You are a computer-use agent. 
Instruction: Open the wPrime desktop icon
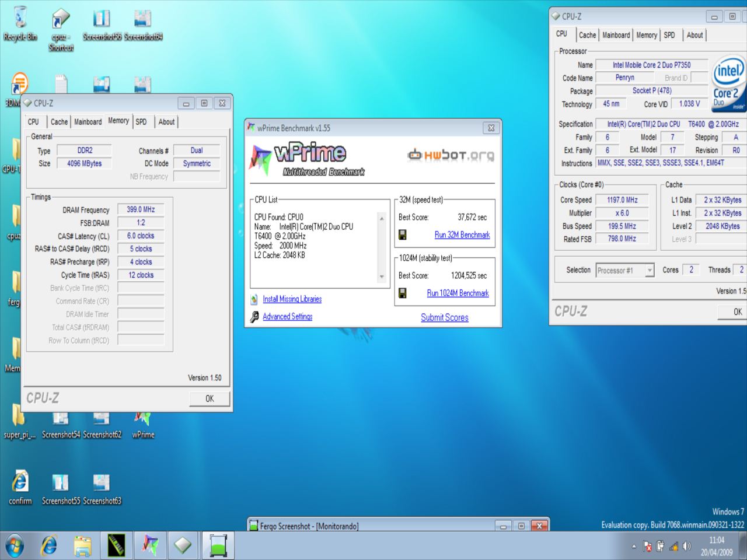coord(143,426)
